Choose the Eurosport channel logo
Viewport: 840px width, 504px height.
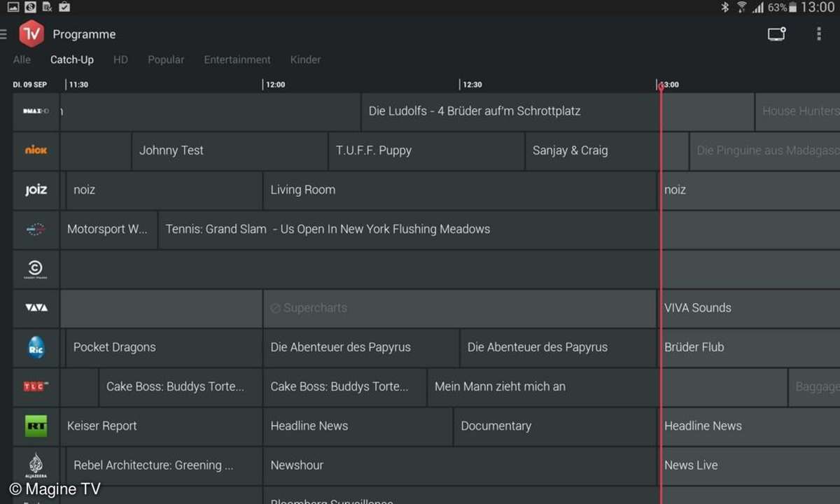[x=36, y=229]
